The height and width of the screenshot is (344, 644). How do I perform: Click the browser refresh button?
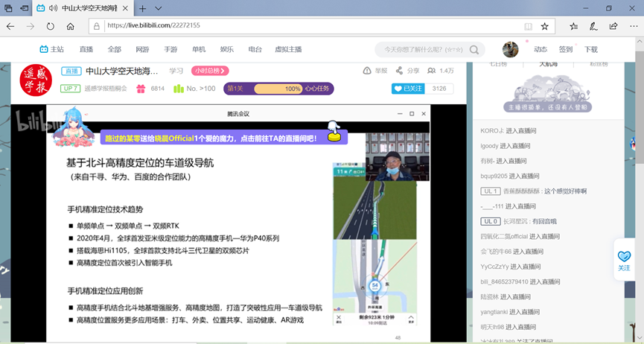pyautogui.click(x=50, y=26)
